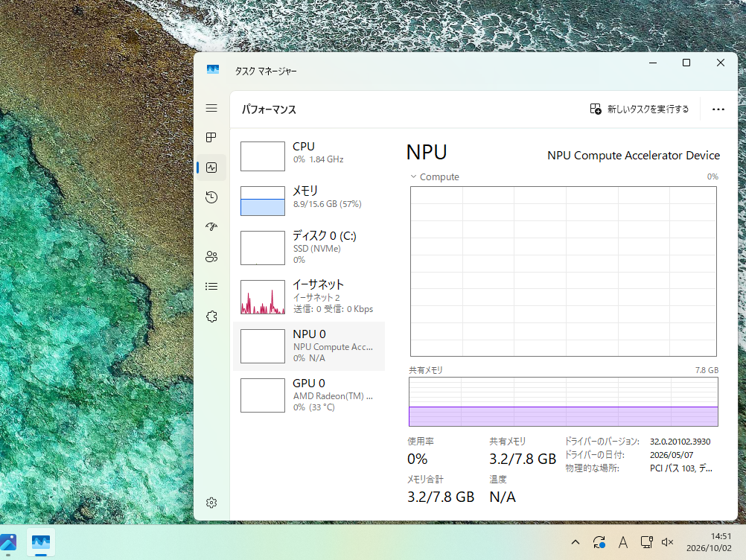Viewport: 746px width, 560px height.
Task: Show hidden icons in system tray
Action: pos(576,542)
